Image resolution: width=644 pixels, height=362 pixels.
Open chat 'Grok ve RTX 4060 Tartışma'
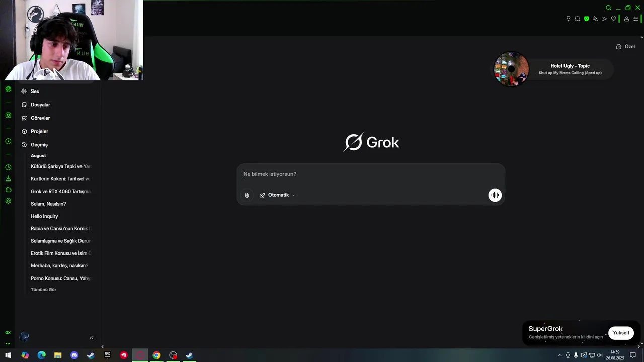[61, 191]
